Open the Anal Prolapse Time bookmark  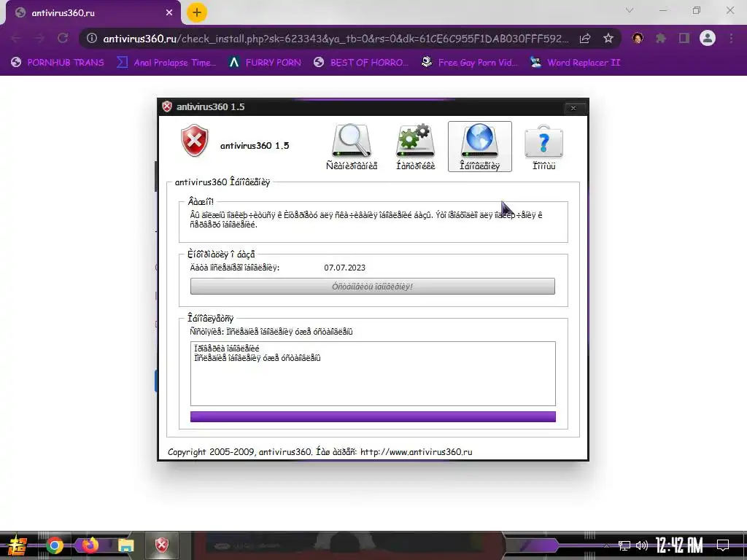click(167, 63)
